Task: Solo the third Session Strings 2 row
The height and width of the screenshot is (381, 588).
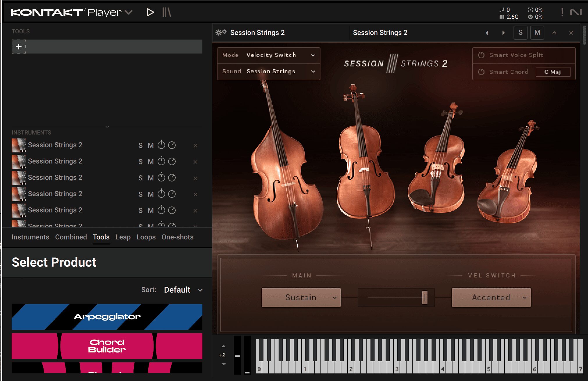Action: [x=140, y=178]
